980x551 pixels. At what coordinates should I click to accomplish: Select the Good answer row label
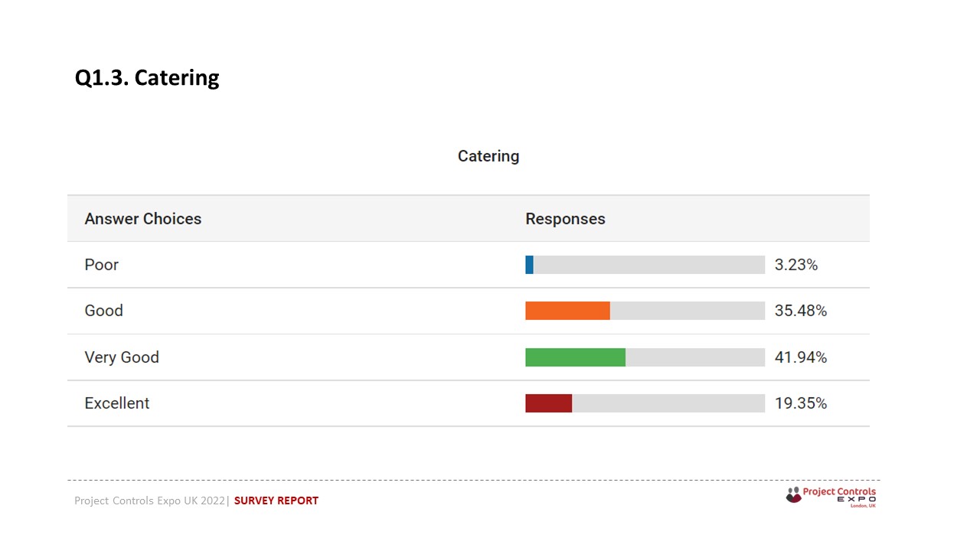(104, 311)
